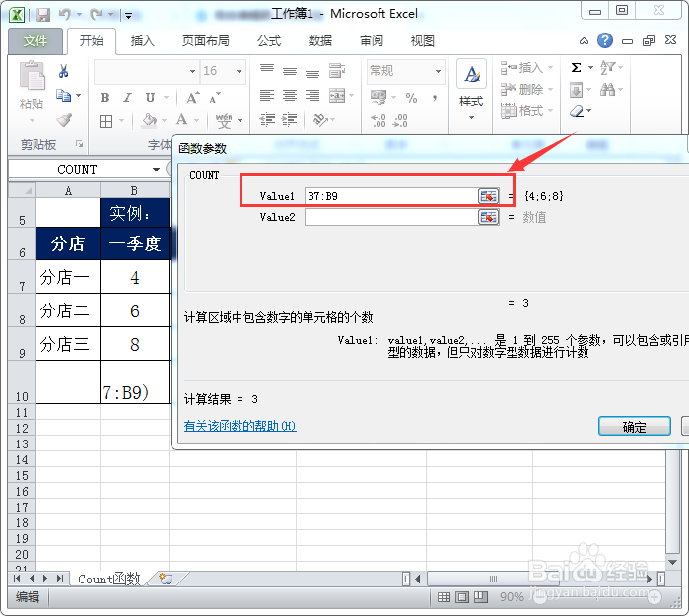689x616 pixels.
Task: Apply Percent style
Action: (411, 98)
